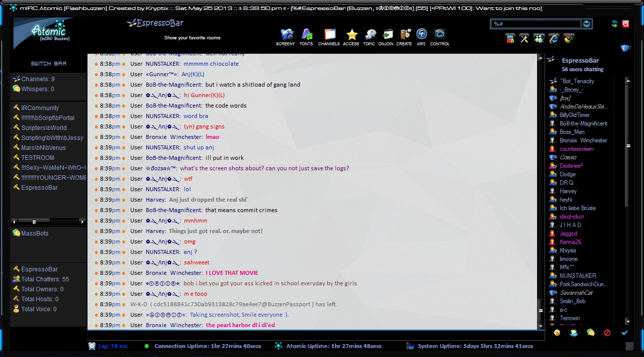This screenshot has width=644, height=357.
Task: Click the user profile icon below user list
Action: (x=574, y=333)
